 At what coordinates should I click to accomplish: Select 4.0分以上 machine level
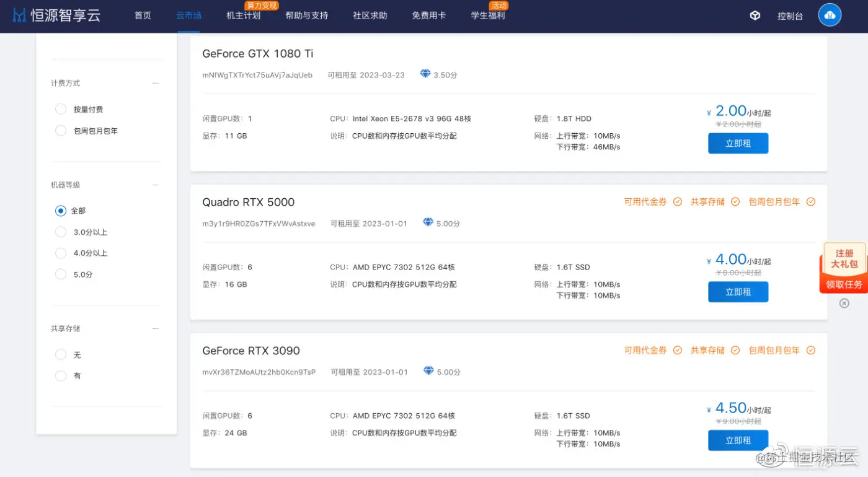click(61, 253)
